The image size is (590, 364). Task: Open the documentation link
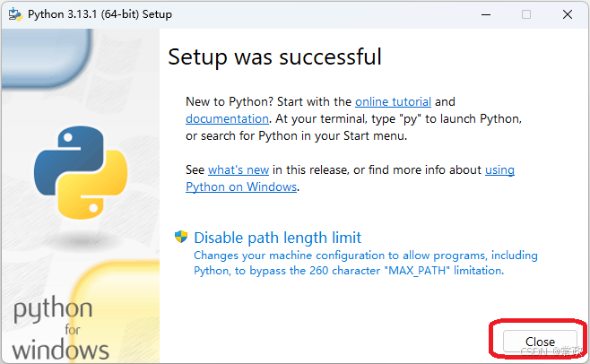[x=227, y=119]
